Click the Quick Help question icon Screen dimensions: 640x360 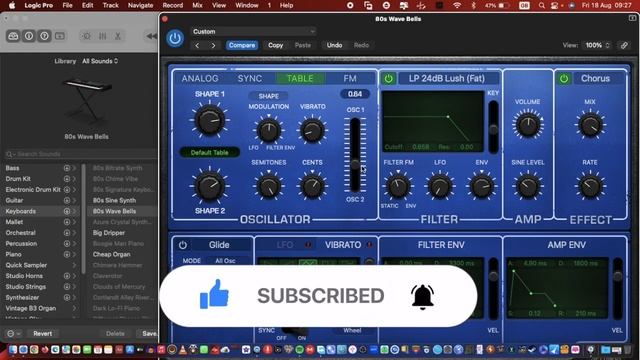[44, 36]
